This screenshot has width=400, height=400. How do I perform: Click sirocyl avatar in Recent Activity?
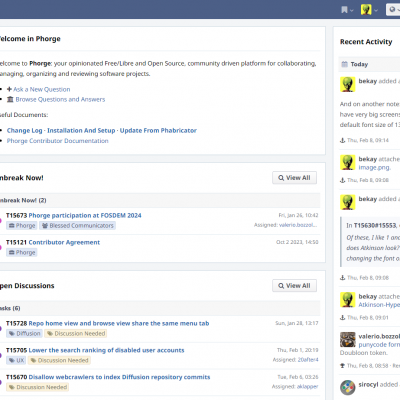coord(348,388)
